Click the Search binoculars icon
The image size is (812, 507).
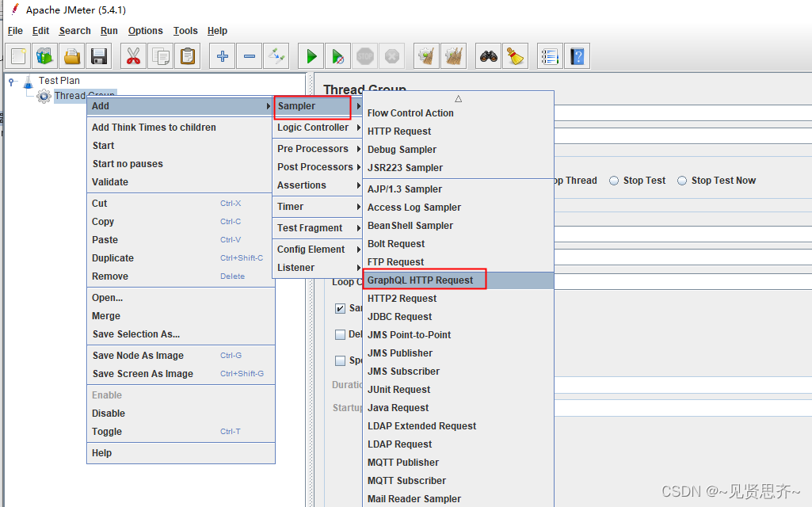pos(488,56)
